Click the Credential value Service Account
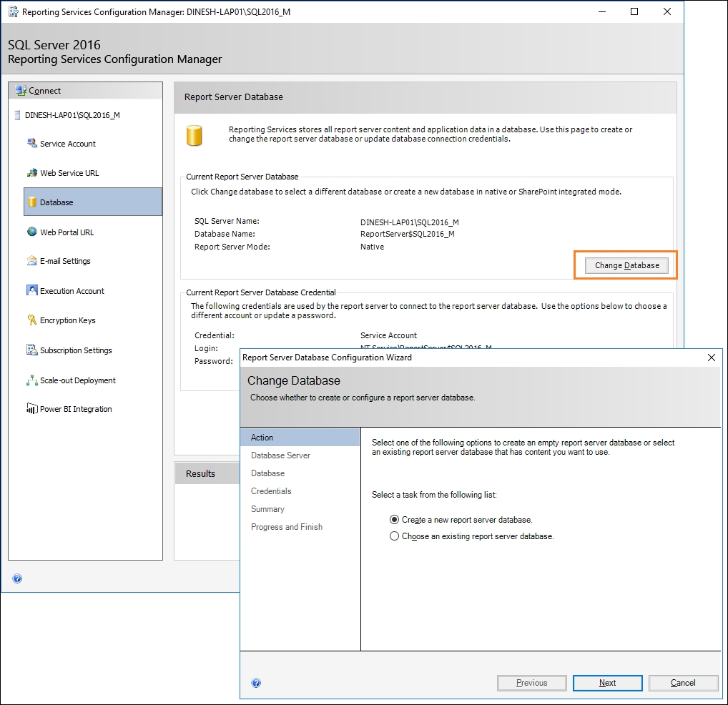This screenshot has height=705, width=728. point(388,335)
